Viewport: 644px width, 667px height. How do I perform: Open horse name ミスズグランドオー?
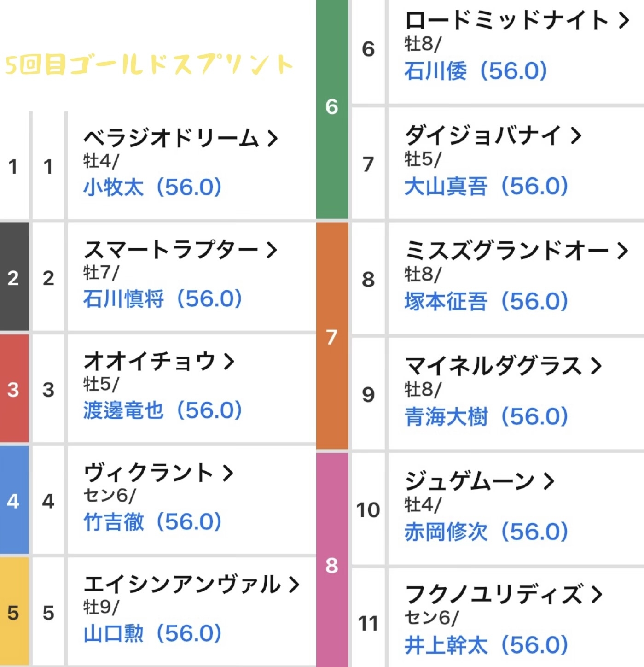(x=506, y=251)
